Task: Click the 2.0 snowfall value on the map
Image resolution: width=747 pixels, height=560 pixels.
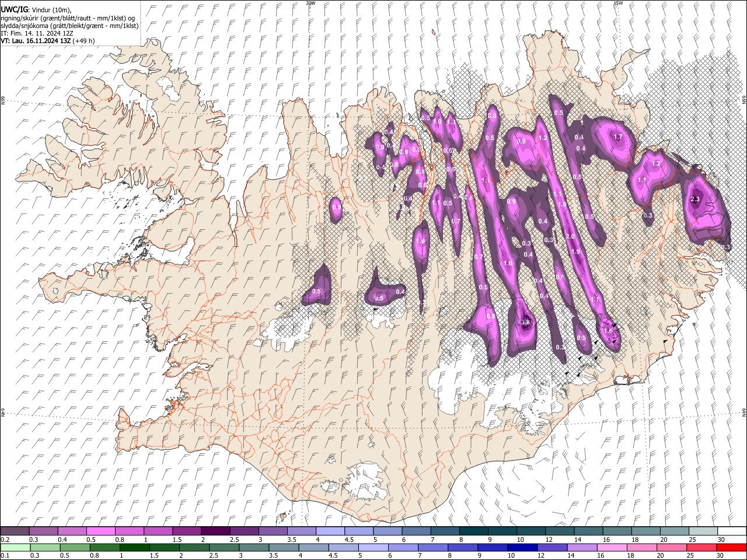Action: (x=570, y=236)
